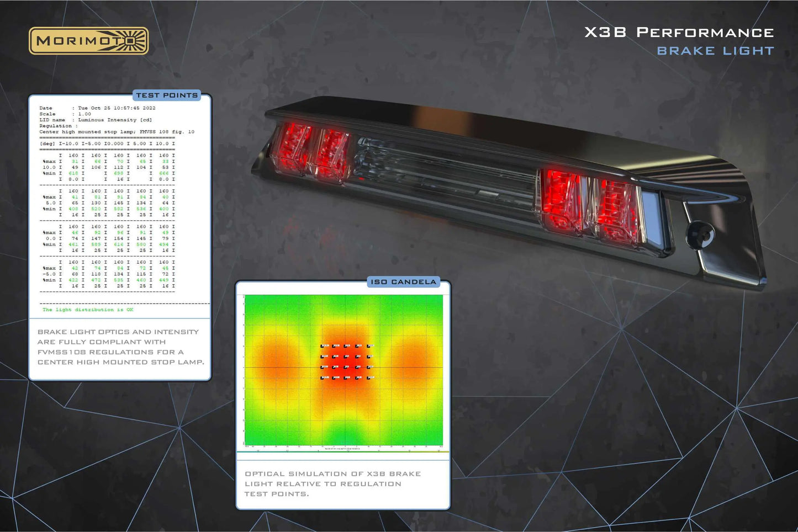798x532 pixels.
Task: Select the ISO Candela tab label
Action: tap(403, 282)
